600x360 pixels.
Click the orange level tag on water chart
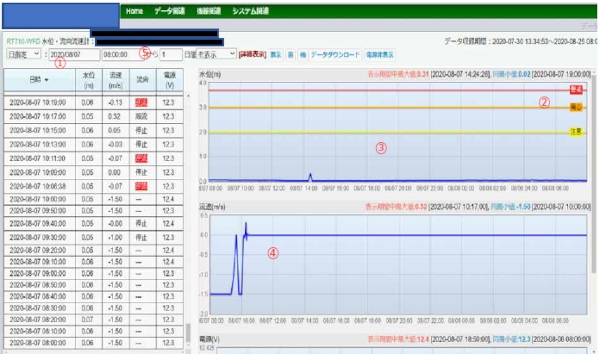tap(576, 107)
